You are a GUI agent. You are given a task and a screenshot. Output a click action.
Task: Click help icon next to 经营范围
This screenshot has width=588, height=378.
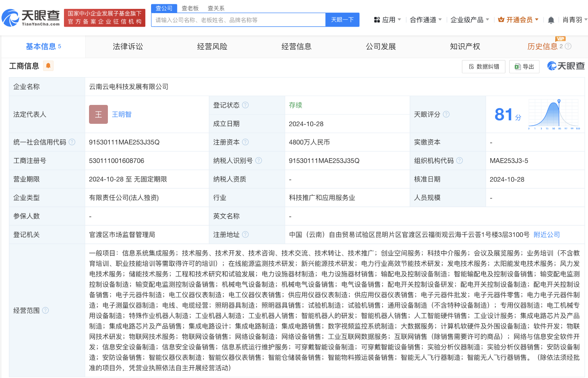coord(45,310)
